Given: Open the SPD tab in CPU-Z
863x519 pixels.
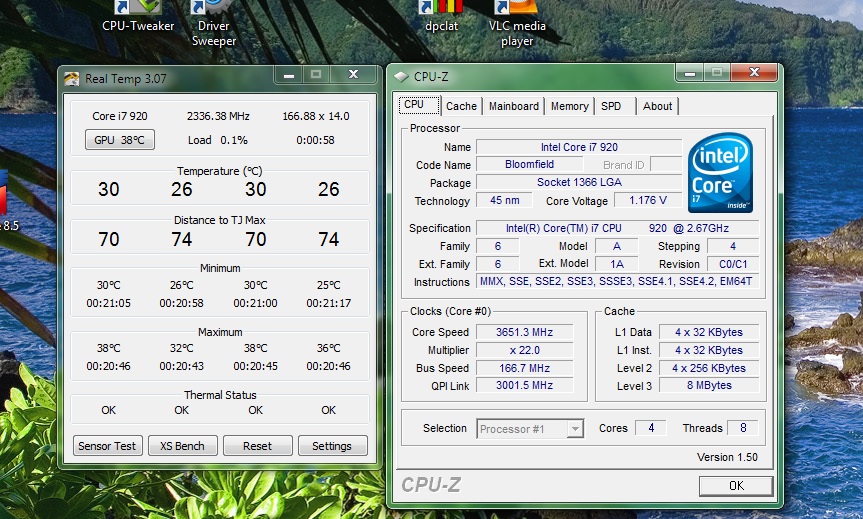Looking at the screenshot, I should pyautogui.click(x=611, y=106).
